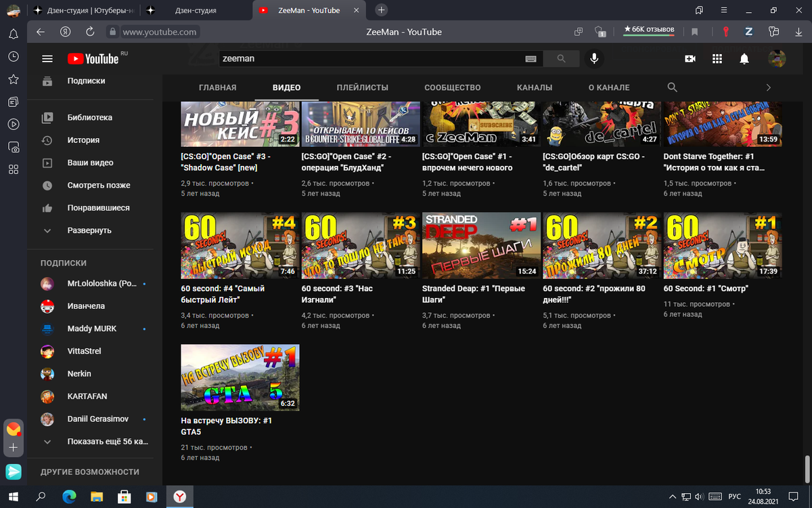Start voice search with microphone icon
Screen dimensions: 812x508
(x=594, y=59)
